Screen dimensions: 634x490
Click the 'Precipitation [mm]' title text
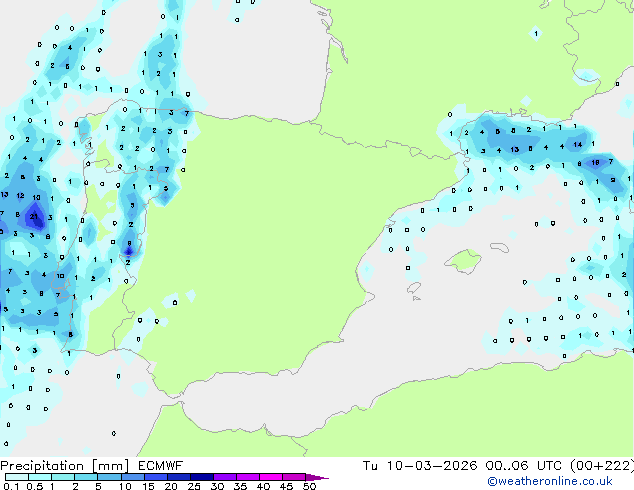65,466
